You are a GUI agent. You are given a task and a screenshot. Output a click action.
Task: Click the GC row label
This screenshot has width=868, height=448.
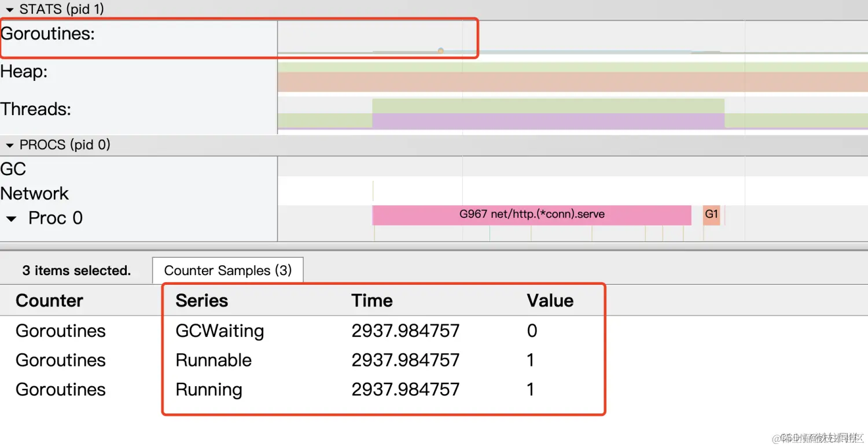tap(13, 169)
